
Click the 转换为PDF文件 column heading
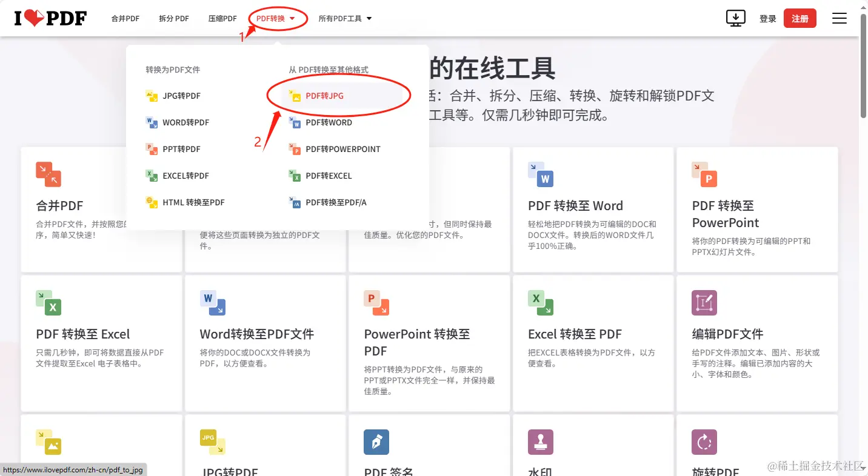click(173, 70)
